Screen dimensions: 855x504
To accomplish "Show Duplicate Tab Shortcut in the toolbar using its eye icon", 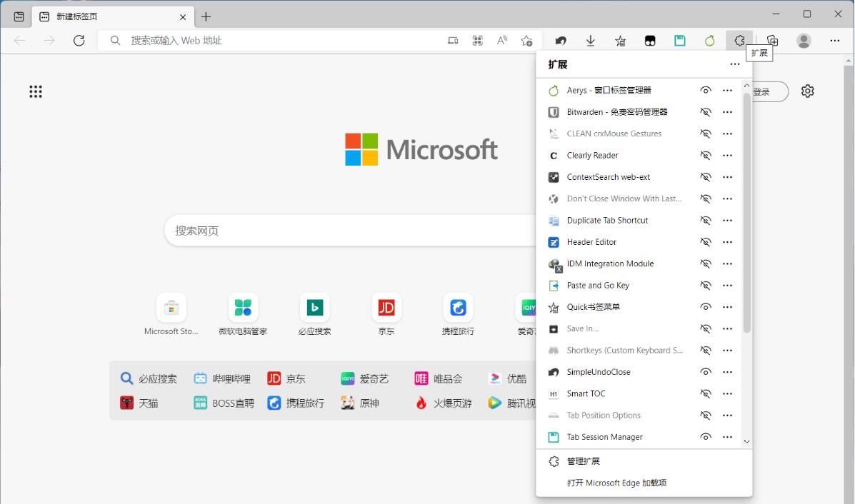I will pos(706,220).
